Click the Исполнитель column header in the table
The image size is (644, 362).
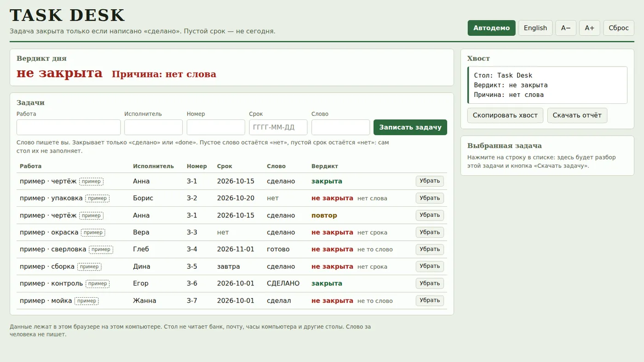[x=154, y=166]
